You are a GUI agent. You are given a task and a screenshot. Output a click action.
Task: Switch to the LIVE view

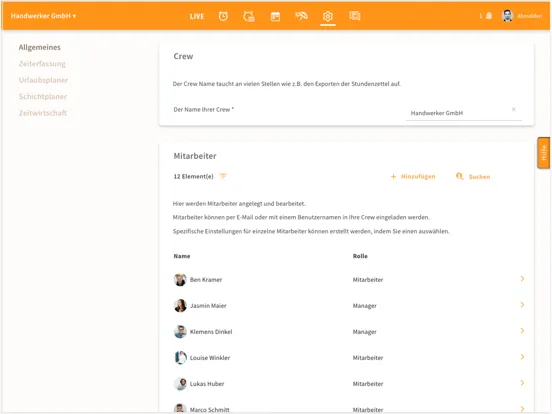point(197,16)
